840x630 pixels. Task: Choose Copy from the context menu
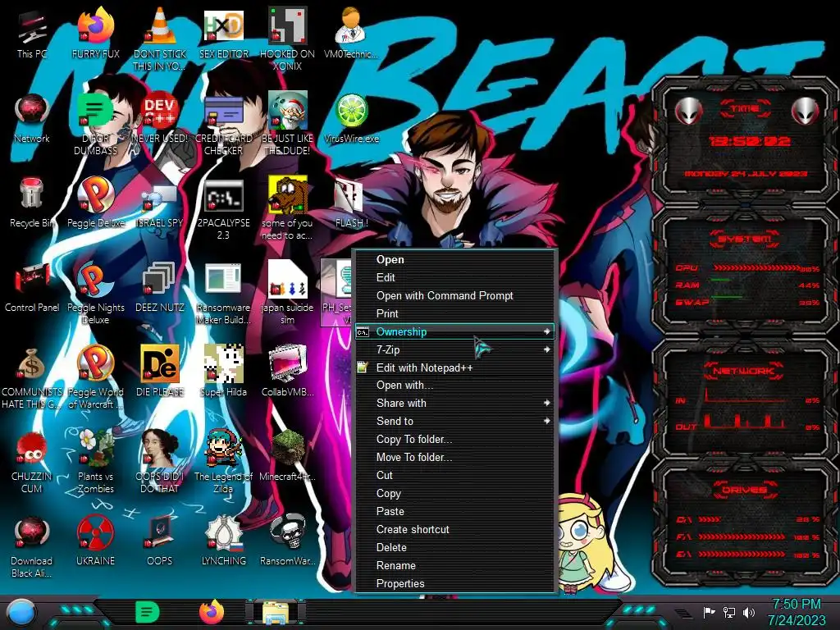(454, 493)
